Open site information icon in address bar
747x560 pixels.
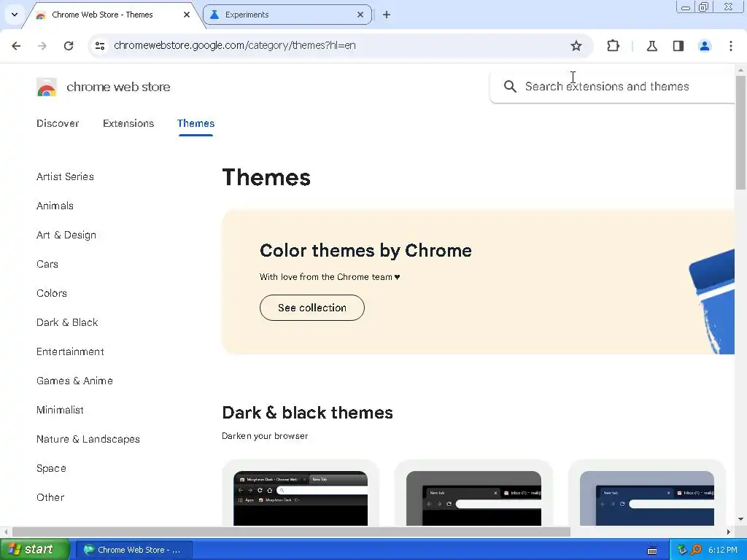[100, 46]
